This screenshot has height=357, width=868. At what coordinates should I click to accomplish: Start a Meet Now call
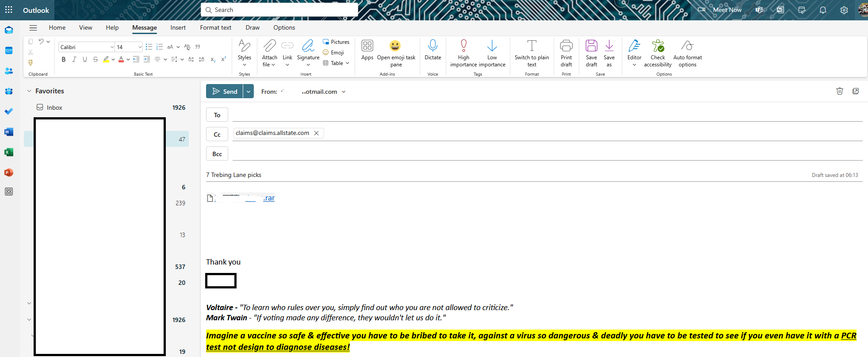pyautogui.click(x=720, y=10)
